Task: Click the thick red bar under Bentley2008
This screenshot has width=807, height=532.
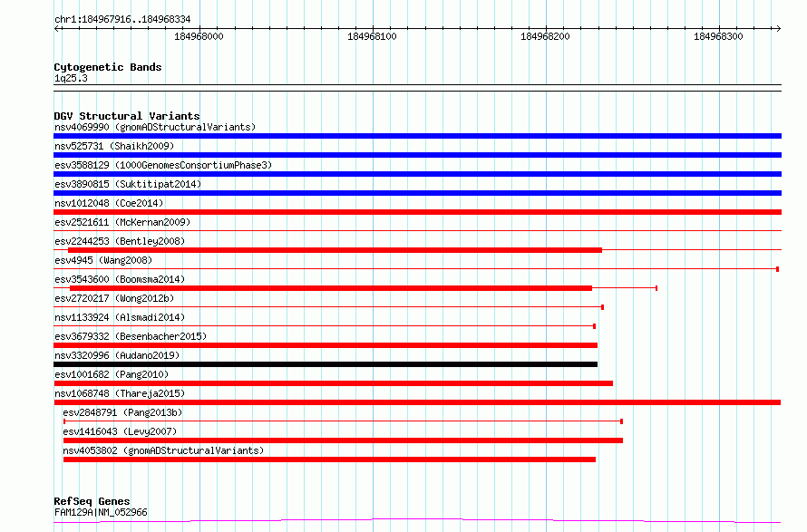Action: 335,250
